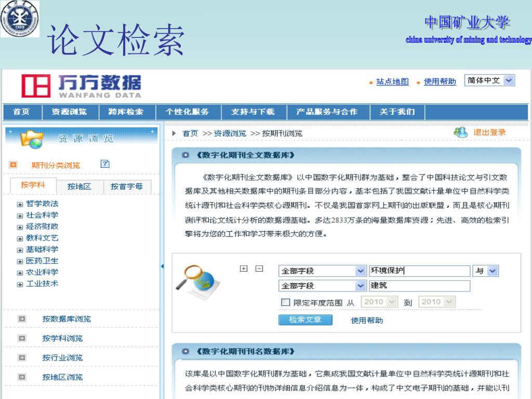Collapse the left sidebar with the splitter arrow
This screenshot has width=532, height=399.
162,267
